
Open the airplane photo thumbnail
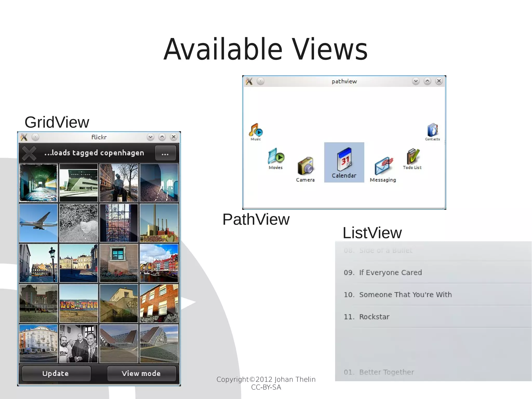coord(38,223)
